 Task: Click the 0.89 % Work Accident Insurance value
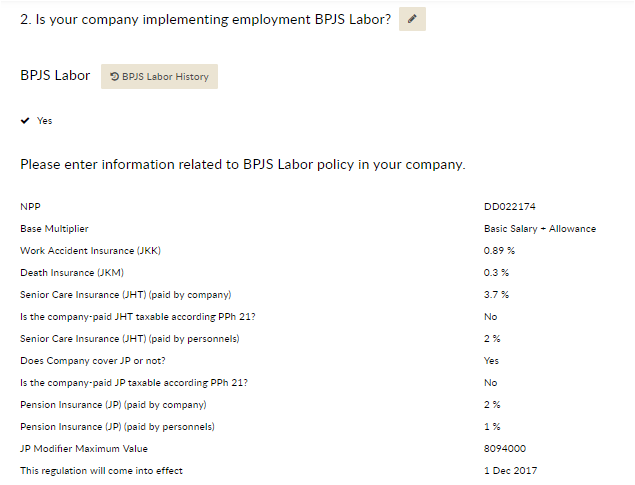(x=499, y=251)
